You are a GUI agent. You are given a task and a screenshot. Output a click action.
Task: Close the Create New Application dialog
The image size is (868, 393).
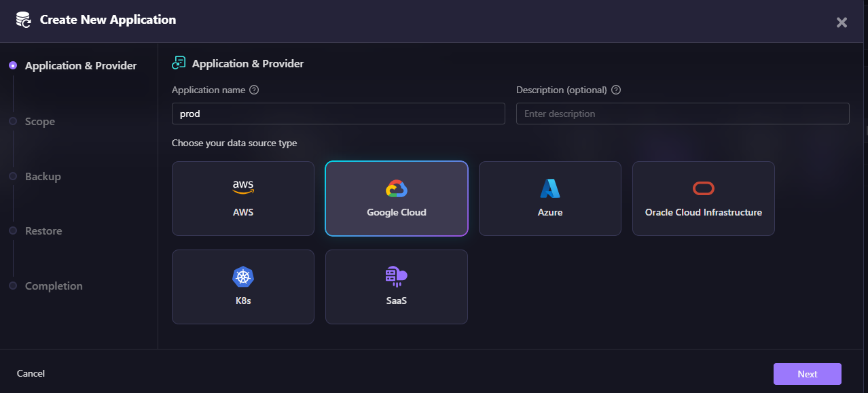[842, 22]
